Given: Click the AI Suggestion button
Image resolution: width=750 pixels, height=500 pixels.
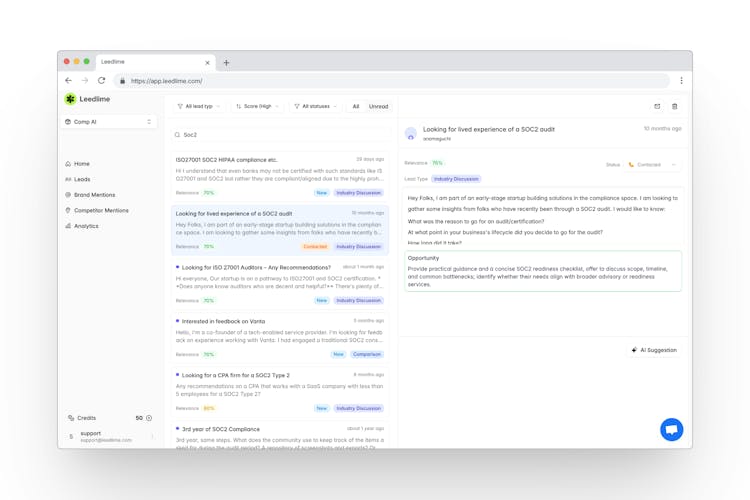Looking at the screenshot, I should (654, 350).
